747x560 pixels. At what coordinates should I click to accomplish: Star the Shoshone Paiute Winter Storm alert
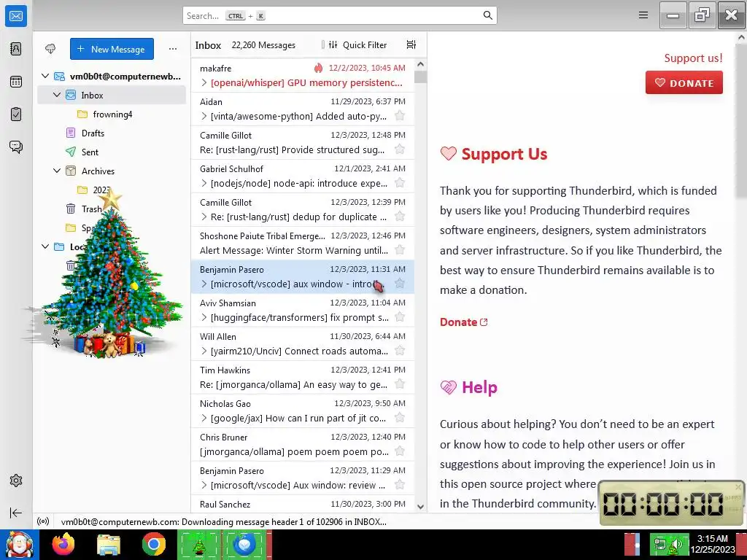pos(400,250)
